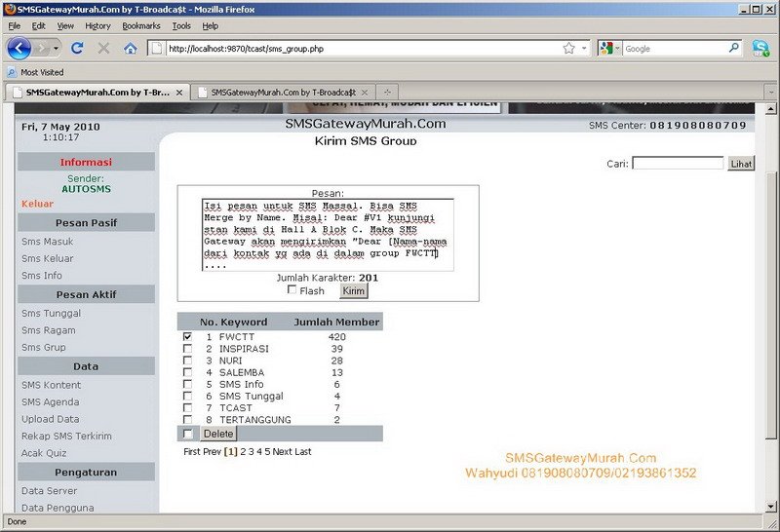Open Sms Grup in sidebar
Image resolution: width=780 pixels, height=532 pixels.
43,347
